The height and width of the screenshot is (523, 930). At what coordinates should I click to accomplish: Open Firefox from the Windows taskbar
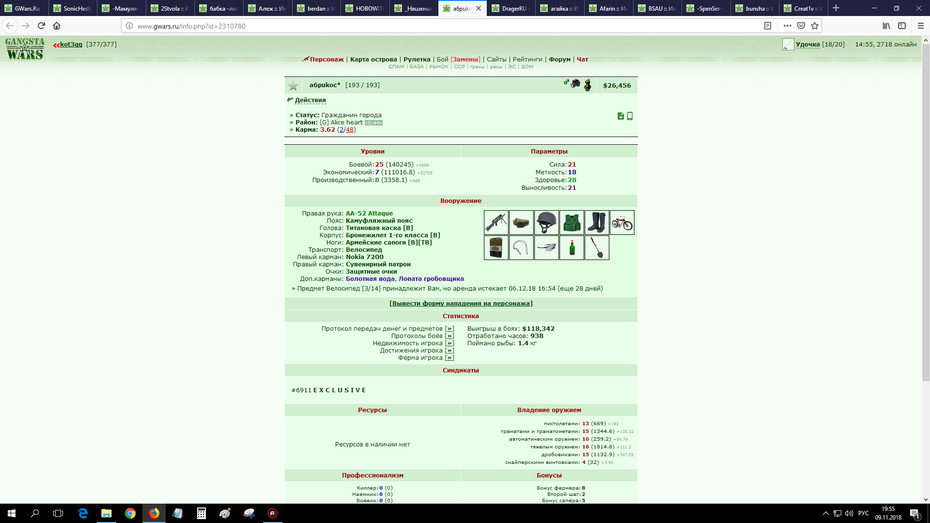[154, 513]
